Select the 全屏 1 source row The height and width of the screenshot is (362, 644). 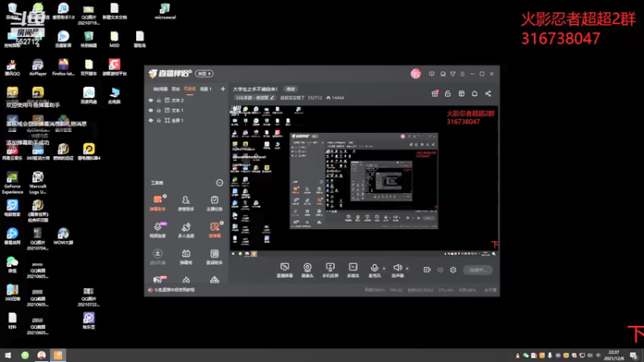click(x=187, y=120)
